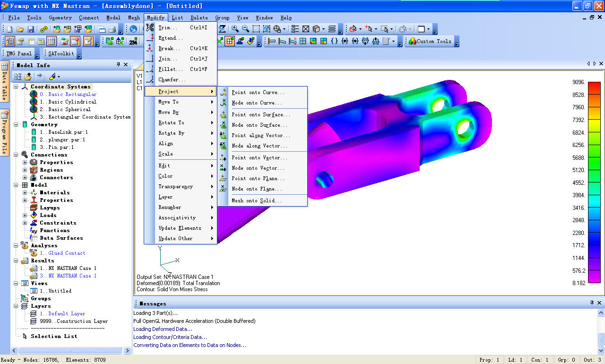This screenshot has height=364, width=605.
Task: Click the Zoom In magnifier icon
Action: (x=235, y=29)
